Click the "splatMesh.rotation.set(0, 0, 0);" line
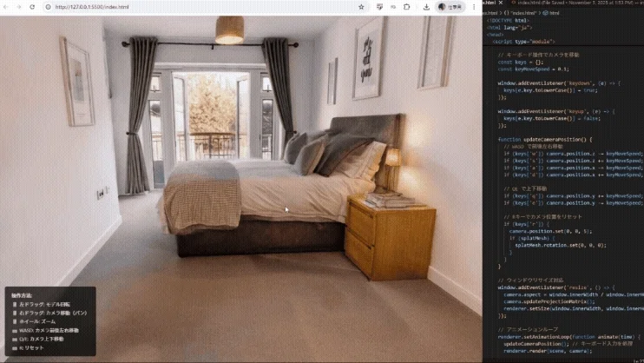 pyautogui.click(x=561, y=246)
